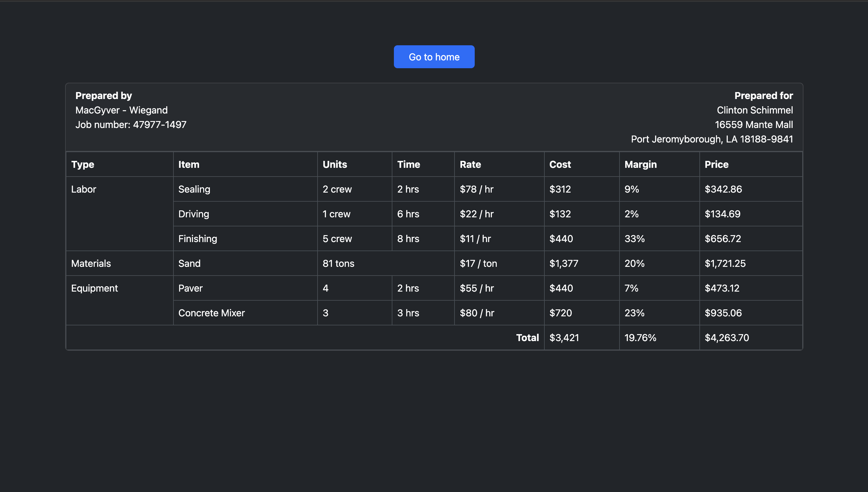Screen dimensions: 868x492
Task: Click the '8 hrs' time for Finishing
Action: (x=423, y=238)
